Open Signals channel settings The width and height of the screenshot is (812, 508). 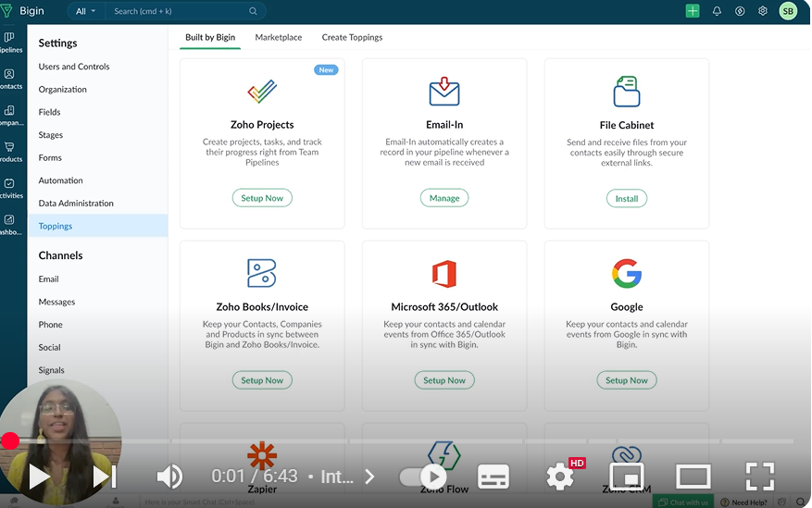tap(51, 370)
